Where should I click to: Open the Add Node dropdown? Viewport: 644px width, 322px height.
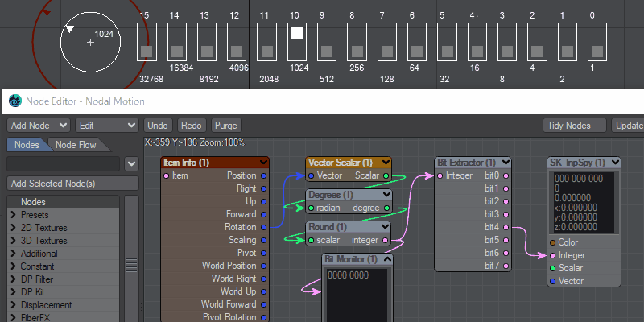39,126
